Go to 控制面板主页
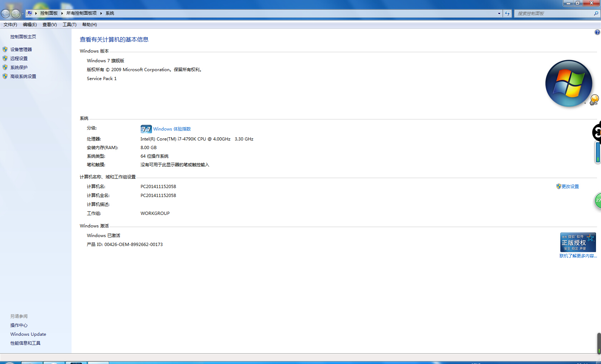This screenshot has height=364, width=601. [23, 37]
